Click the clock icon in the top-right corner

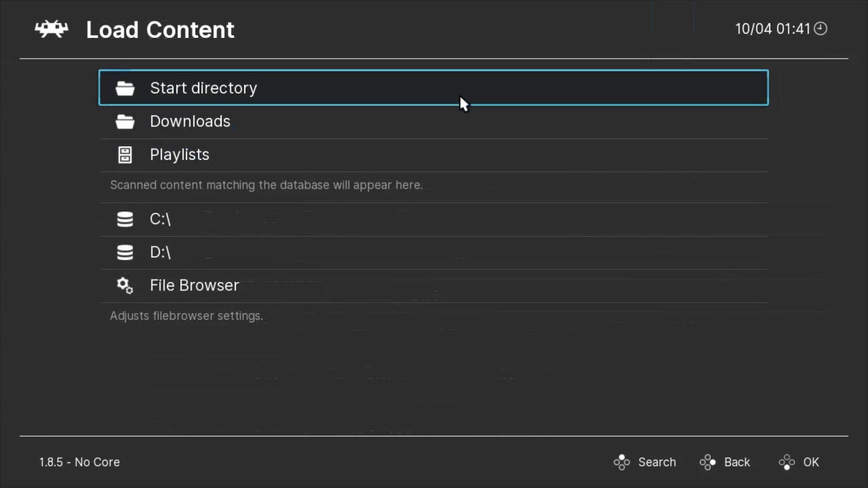click(820, 28)
